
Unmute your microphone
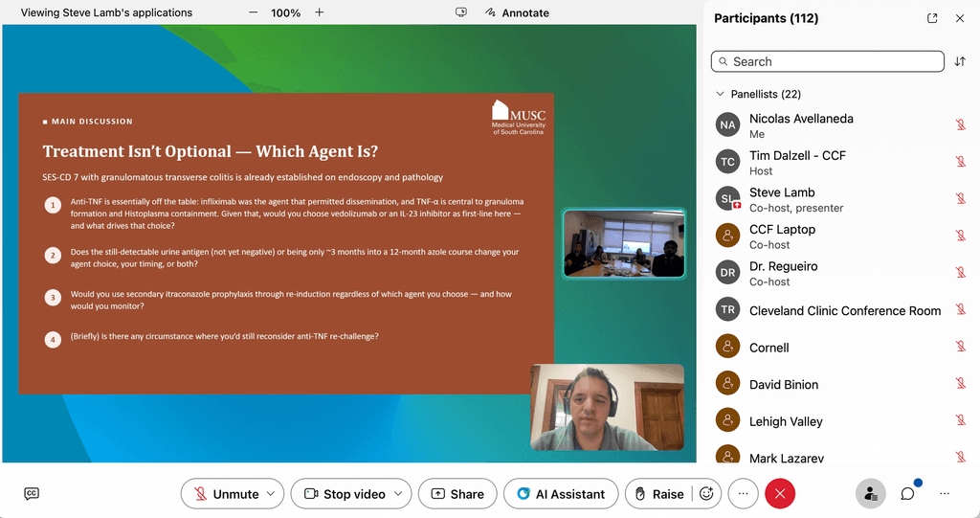[x=226, y=494]
